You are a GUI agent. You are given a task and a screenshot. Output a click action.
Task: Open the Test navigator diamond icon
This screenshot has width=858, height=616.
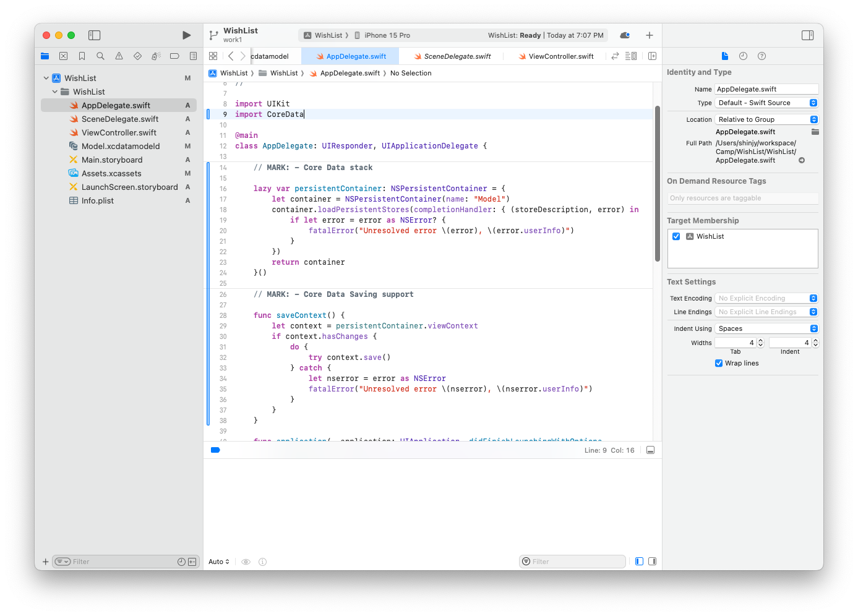[137, 56]
